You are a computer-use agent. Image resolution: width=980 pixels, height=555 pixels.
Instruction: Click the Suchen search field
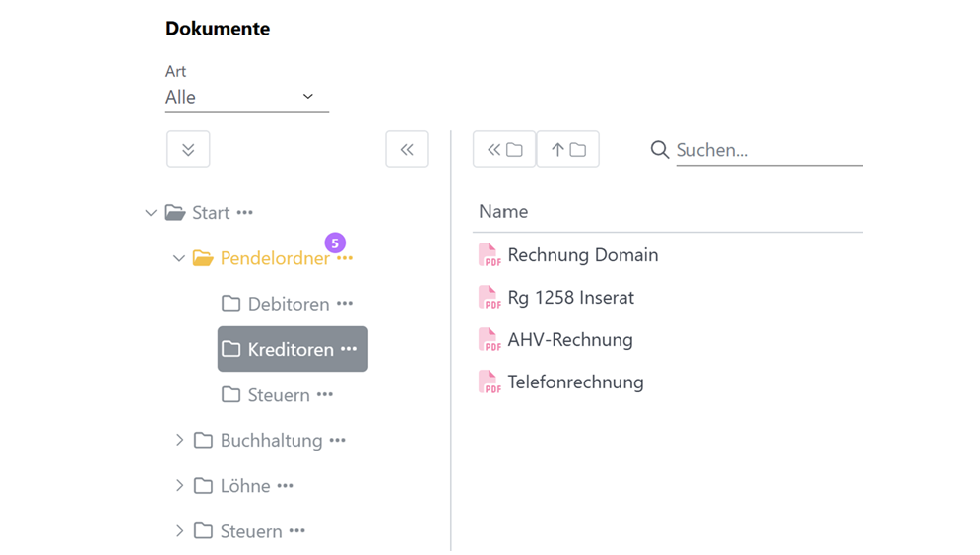(x=768, y=150)
